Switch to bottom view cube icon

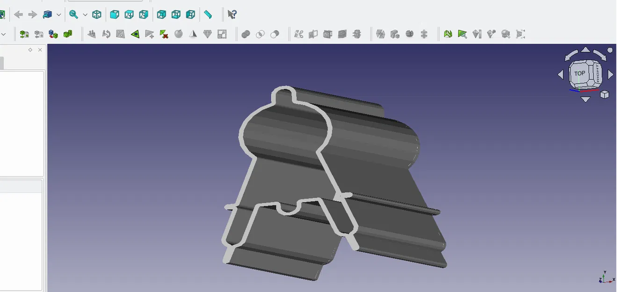coord(176,14)
